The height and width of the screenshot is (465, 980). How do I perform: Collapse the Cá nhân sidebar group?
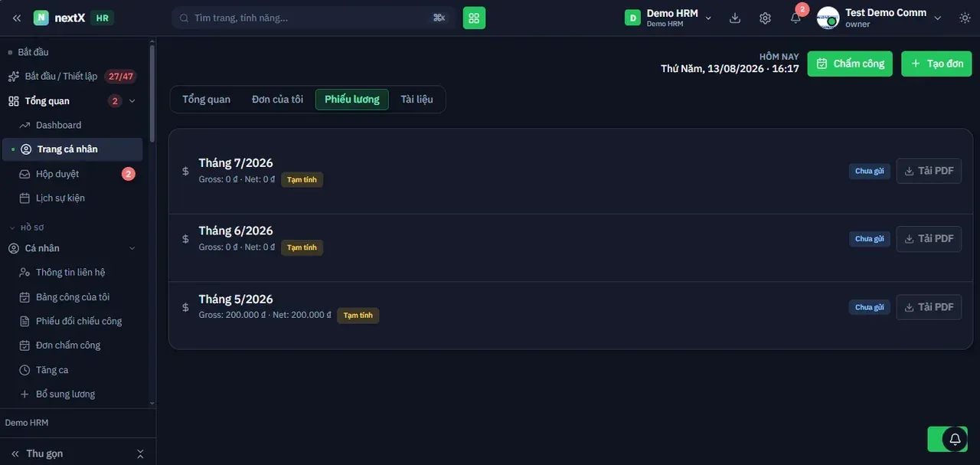coord(132,248)
